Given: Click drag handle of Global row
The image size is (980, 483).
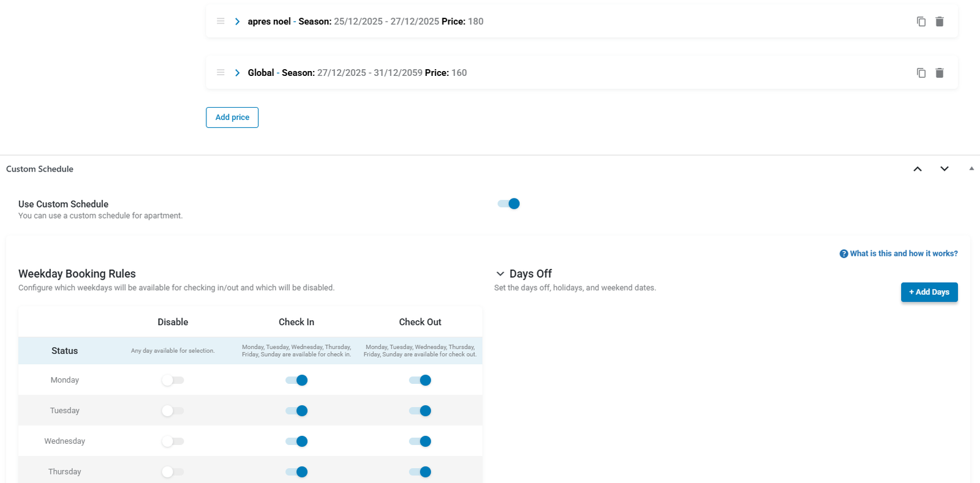Looking at the screenshot, I should tap(221, 73).
